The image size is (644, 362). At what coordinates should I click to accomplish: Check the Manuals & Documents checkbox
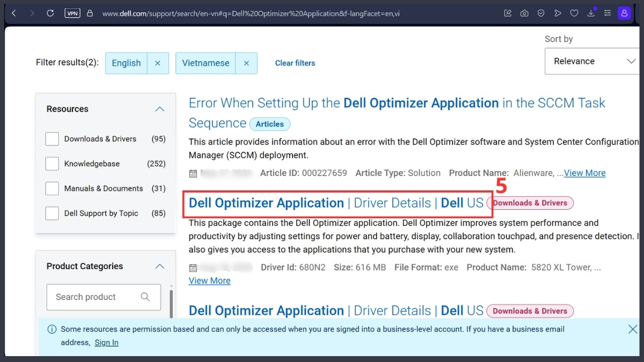pos(52,188)
